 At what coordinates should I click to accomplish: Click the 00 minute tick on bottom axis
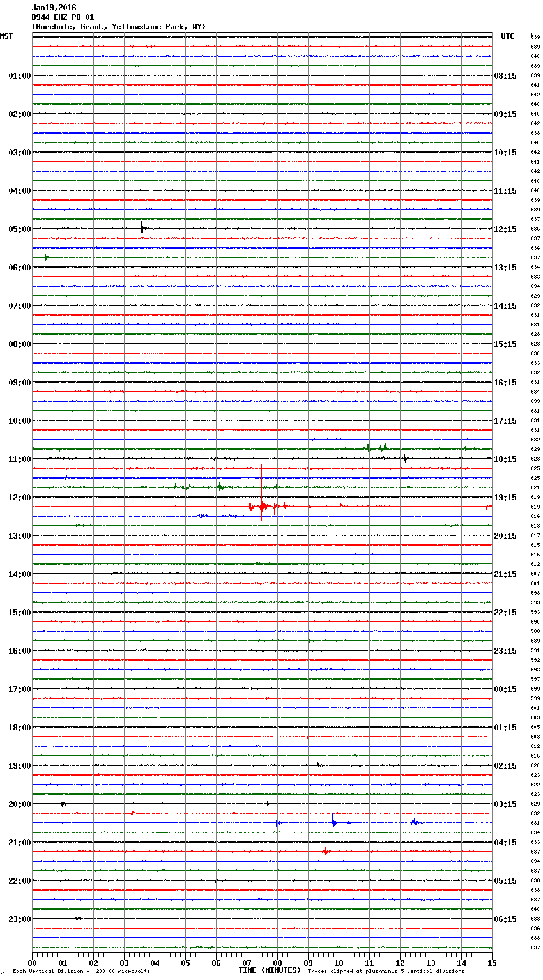coord(32,963)
